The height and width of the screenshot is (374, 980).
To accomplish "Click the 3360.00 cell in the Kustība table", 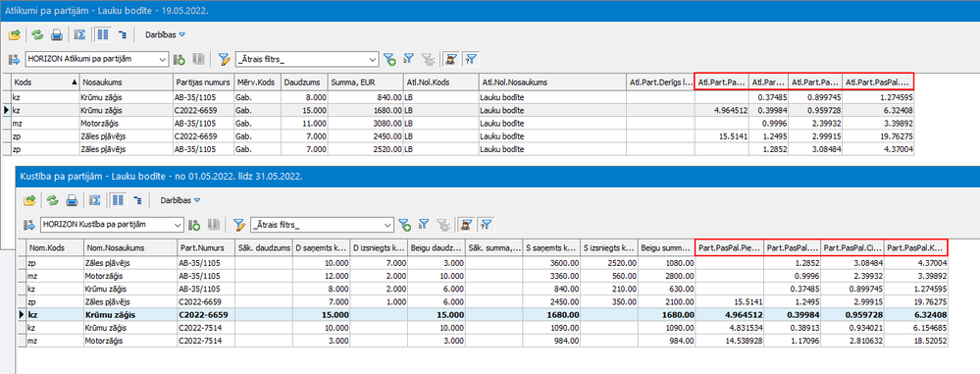I will click(550, 276).
